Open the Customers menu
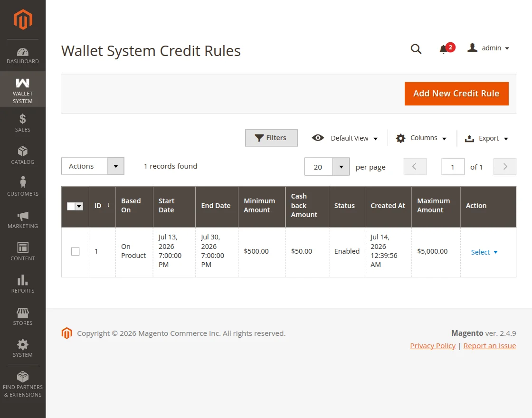 (23, 187)
